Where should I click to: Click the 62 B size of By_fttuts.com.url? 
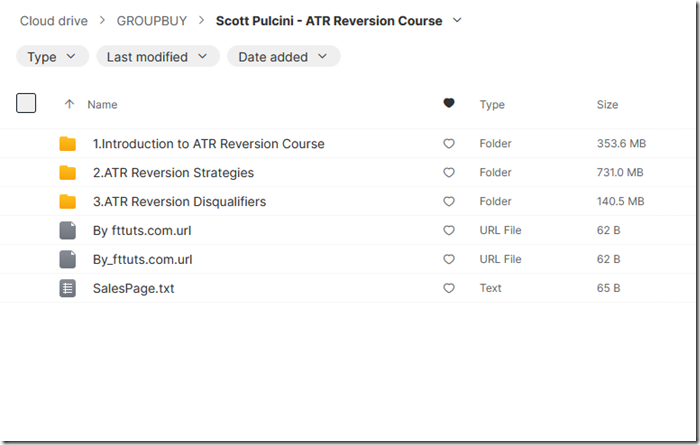(608, 259)
